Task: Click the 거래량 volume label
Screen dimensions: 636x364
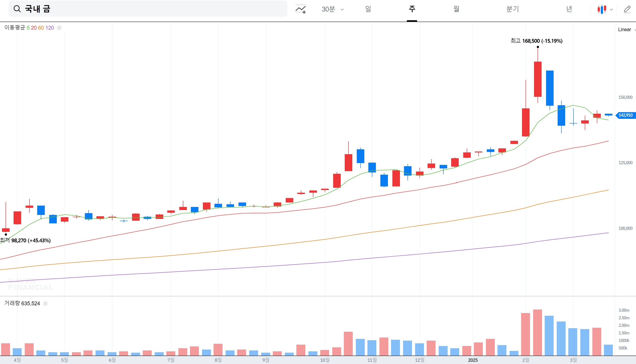Action: coord(12,303)
